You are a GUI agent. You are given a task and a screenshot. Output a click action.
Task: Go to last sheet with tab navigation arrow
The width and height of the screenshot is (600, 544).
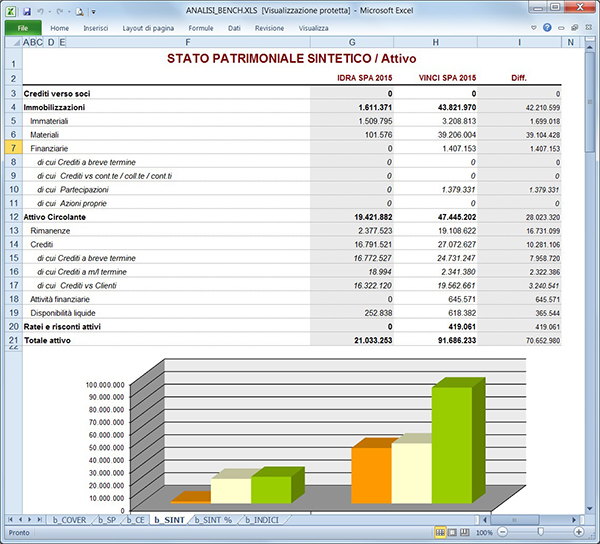[x=39, y=520]
